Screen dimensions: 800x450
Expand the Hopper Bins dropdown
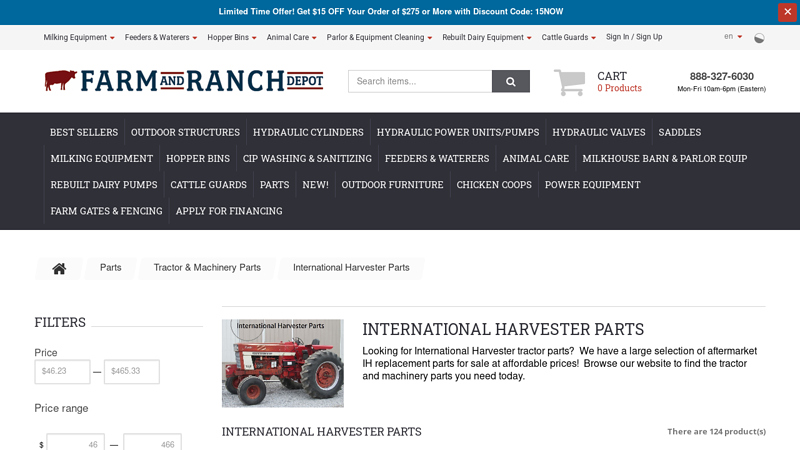coord(232,37)
